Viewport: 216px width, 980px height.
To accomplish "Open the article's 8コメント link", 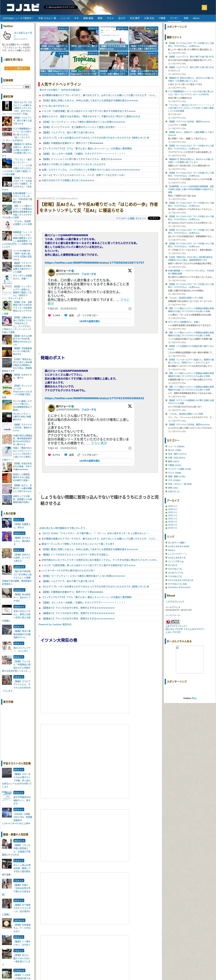I will (141, 218).
